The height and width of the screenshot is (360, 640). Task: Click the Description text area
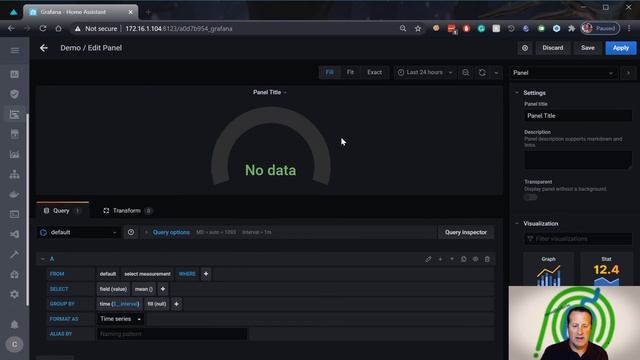tap(578, 160)
